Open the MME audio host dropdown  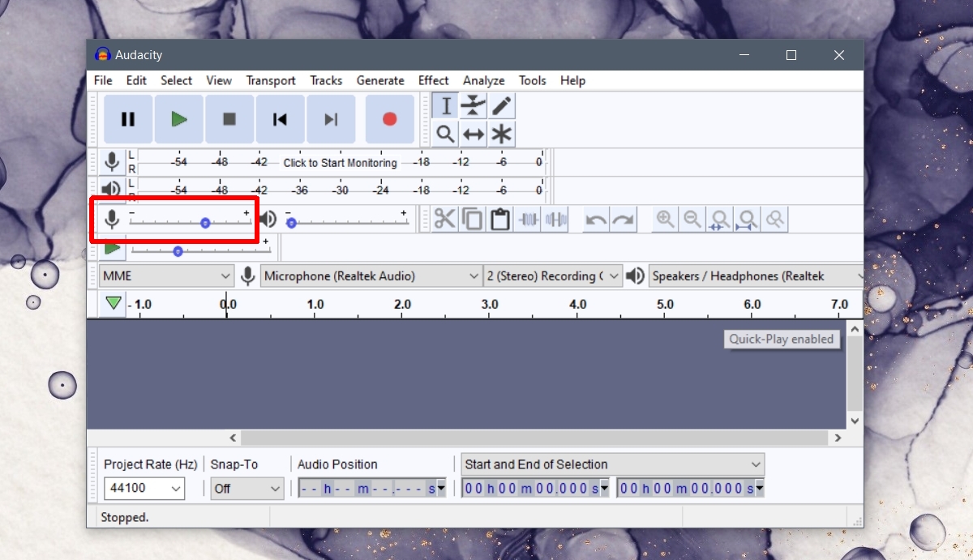[x=166, y=276]
